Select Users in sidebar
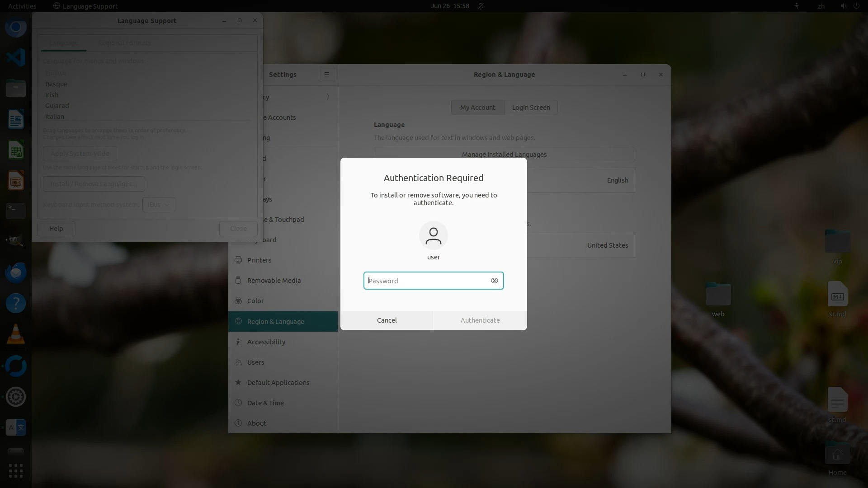Viewport: 868px width, 488px height. point(255,362)
